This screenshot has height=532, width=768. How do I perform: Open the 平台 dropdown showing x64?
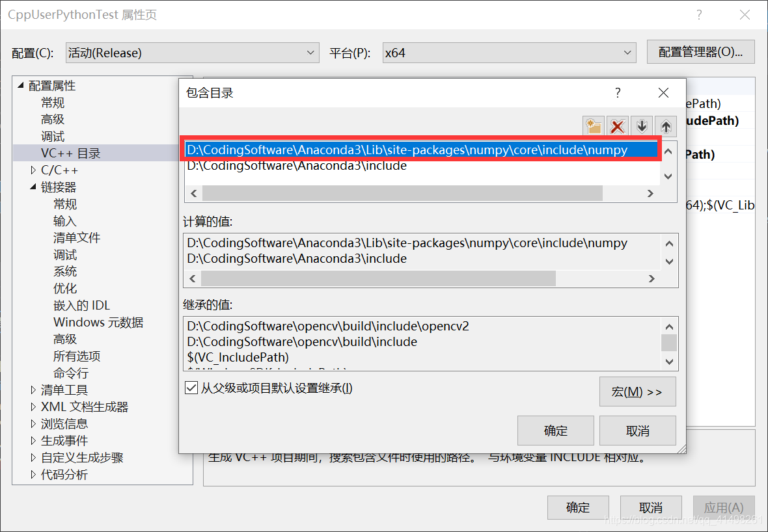pos(510,53)
